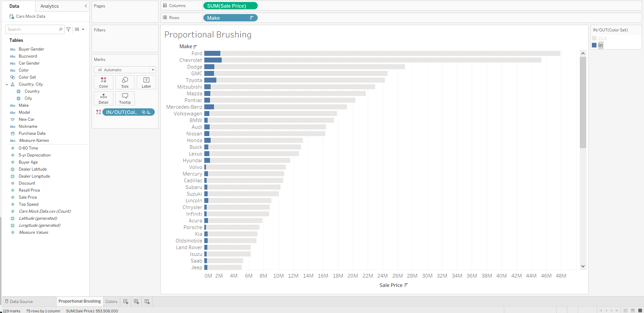Click the New Worksheet icon
This screenshot has height=313, width=644.
(x=126, y=302)
